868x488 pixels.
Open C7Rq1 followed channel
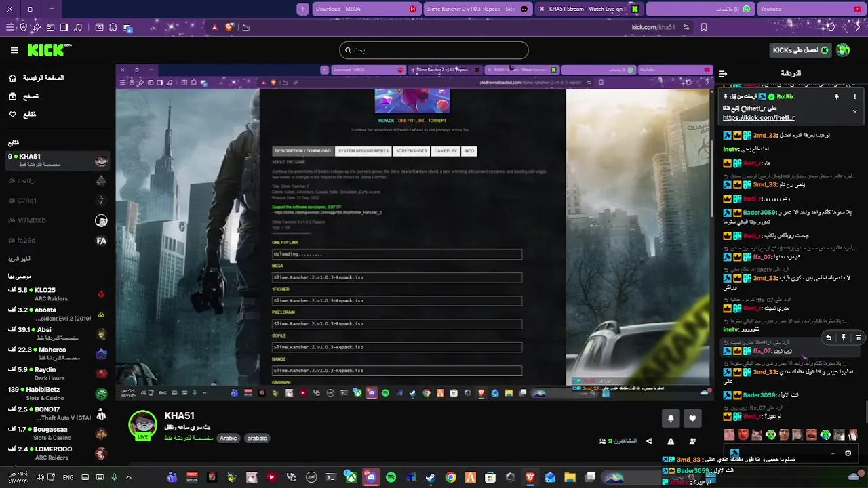(x=58, y=201)
